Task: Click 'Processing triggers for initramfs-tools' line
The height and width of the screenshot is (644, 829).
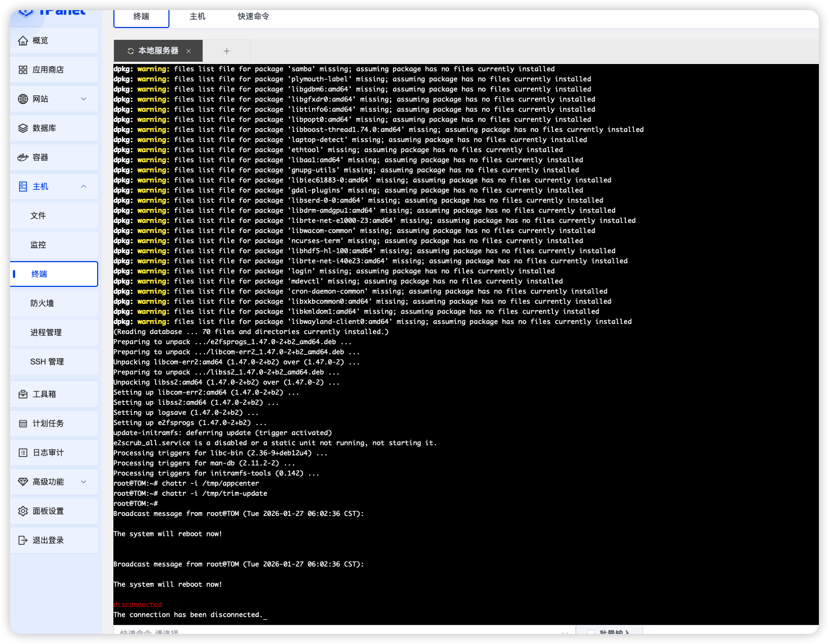Action: 217,473
